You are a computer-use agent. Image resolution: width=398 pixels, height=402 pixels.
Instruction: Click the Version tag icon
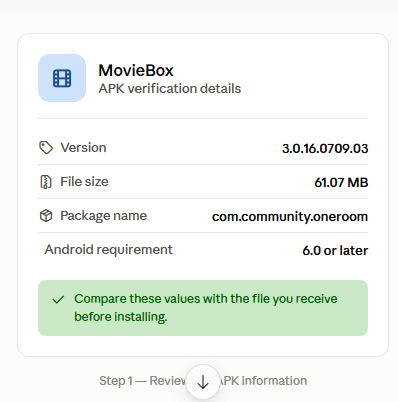pyautogui.click(x=46, y=148)
